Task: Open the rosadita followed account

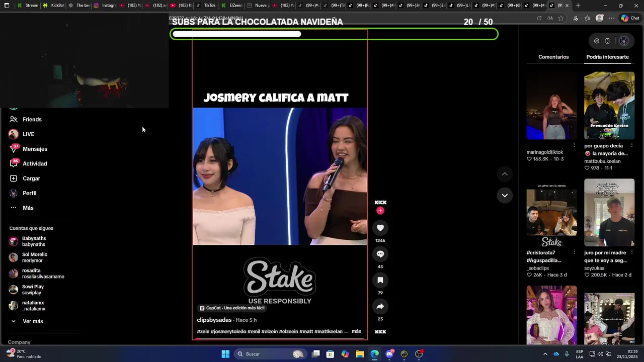Action: click(37, 274)
